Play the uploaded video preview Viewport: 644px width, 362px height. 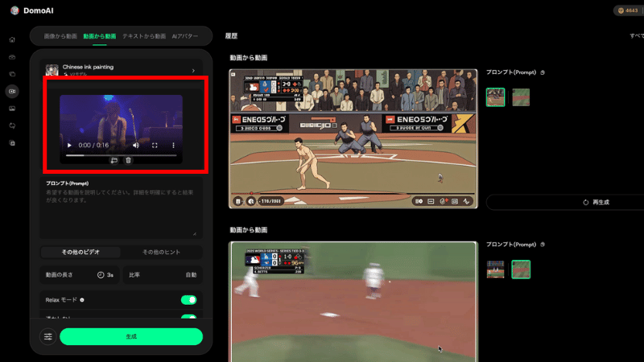click(x=70, y=146)
